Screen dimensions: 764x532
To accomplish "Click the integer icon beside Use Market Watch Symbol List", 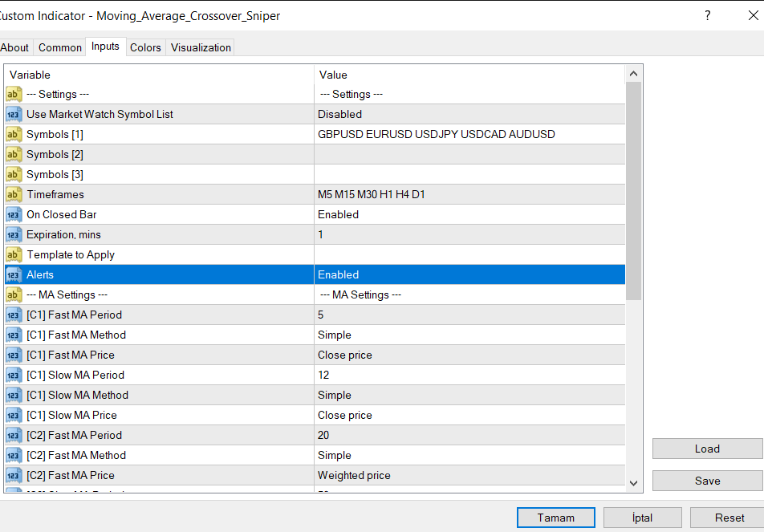I will [x=14, y=114].
